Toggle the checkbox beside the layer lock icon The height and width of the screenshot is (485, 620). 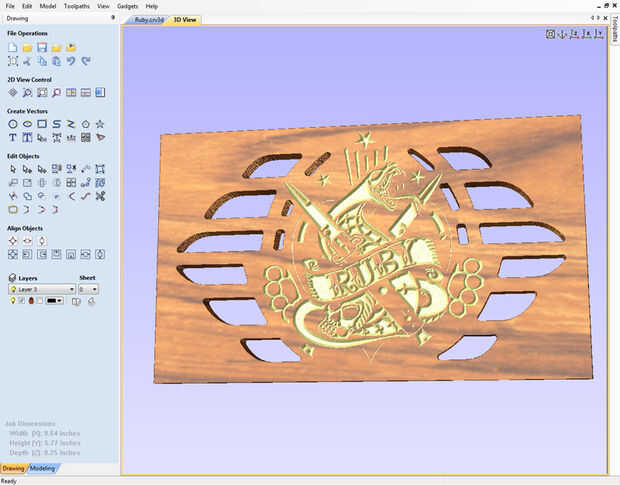click(x=40, y=300)
